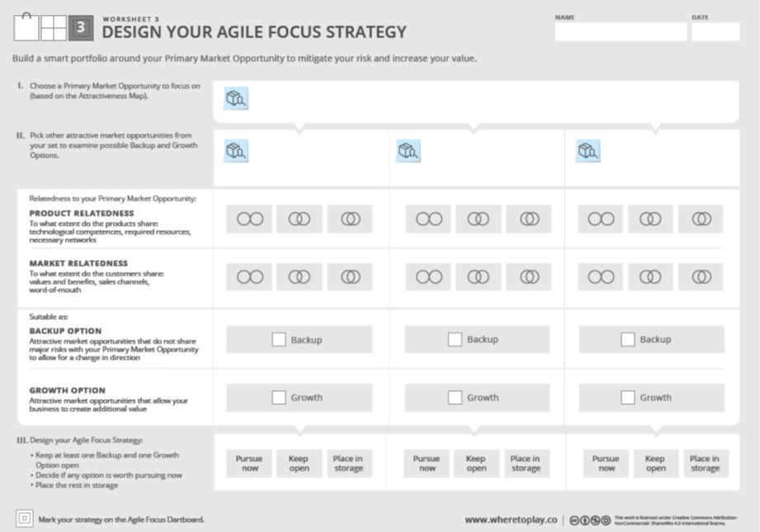Check the Backup box in third column
760x532 pixels.
coord(628,339)
